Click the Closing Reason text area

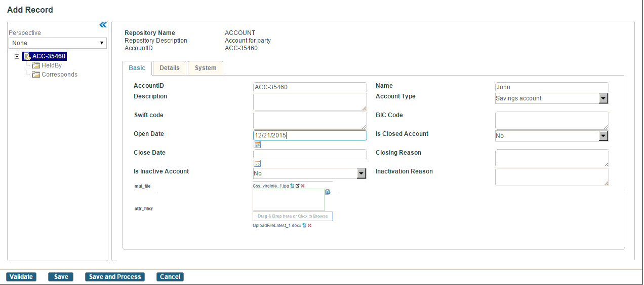(552, 158)
